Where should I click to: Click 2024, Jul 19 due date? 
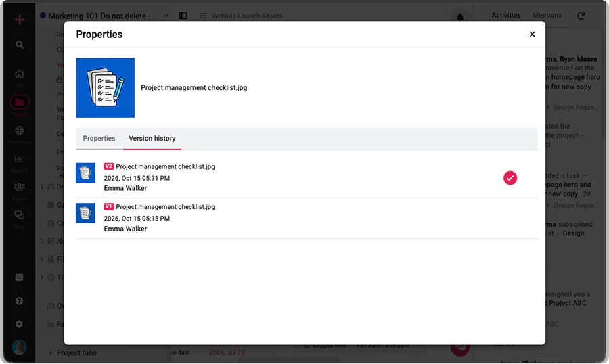tap(227, 352)
